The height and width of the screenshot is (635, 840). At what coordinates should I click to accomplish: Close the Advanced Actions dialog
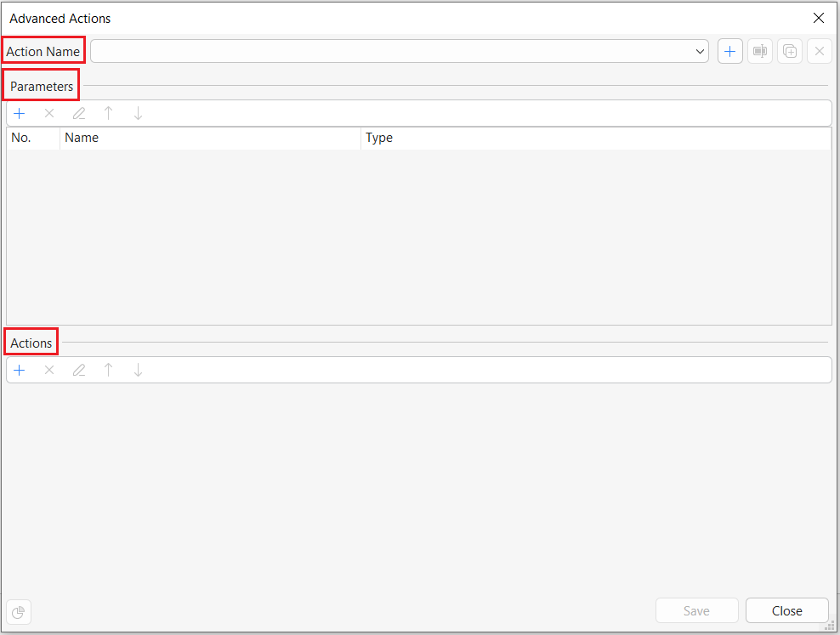(x=786, y=610)
